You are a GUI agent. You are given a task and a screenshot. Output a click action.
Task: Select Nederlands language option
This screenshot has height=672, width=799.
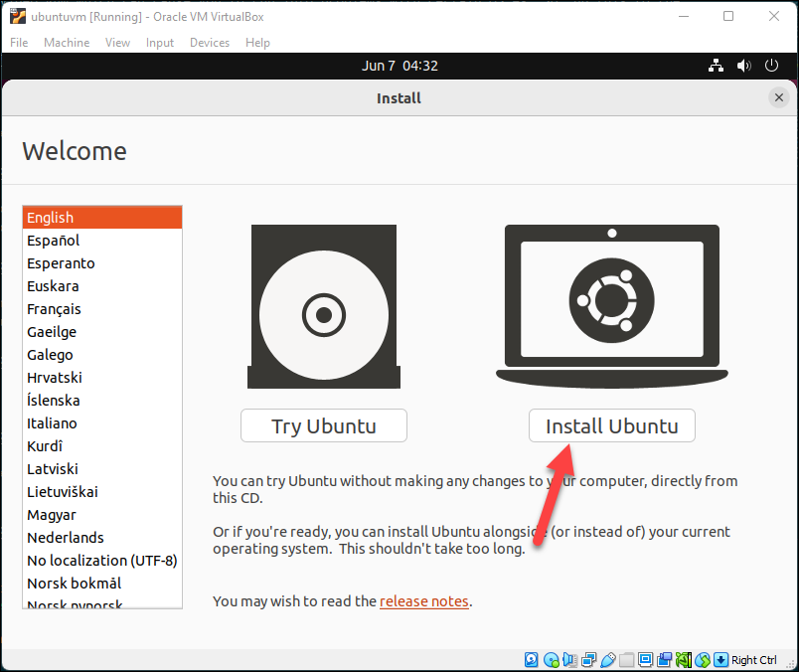pyautogui.click(x=66, y=538)
